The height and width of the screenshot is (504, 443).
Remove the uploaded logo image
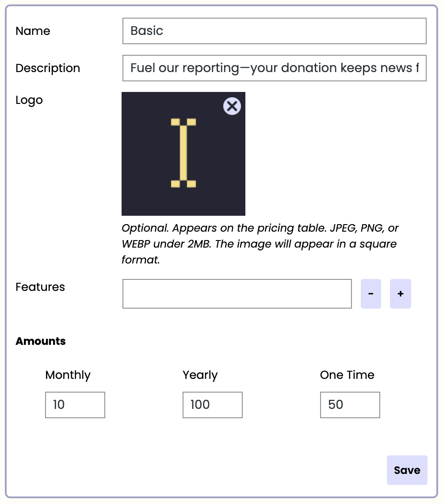[x=232, y=106]
